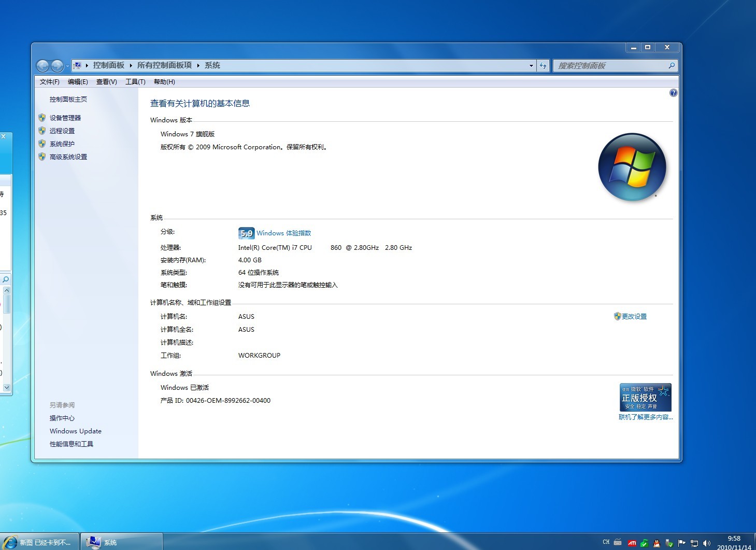Open the 查看(V) menu

(107, 82)
